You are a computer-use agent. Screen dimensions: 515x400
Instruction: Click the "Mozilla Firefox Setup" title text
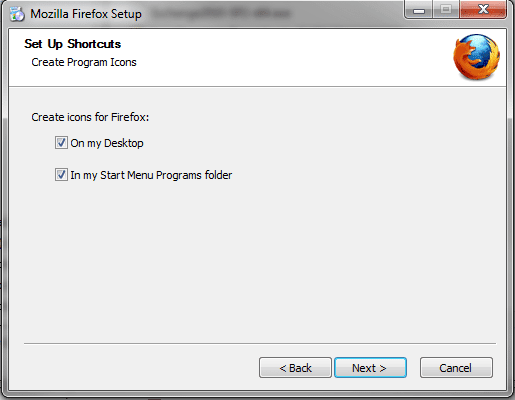[86, 14]
